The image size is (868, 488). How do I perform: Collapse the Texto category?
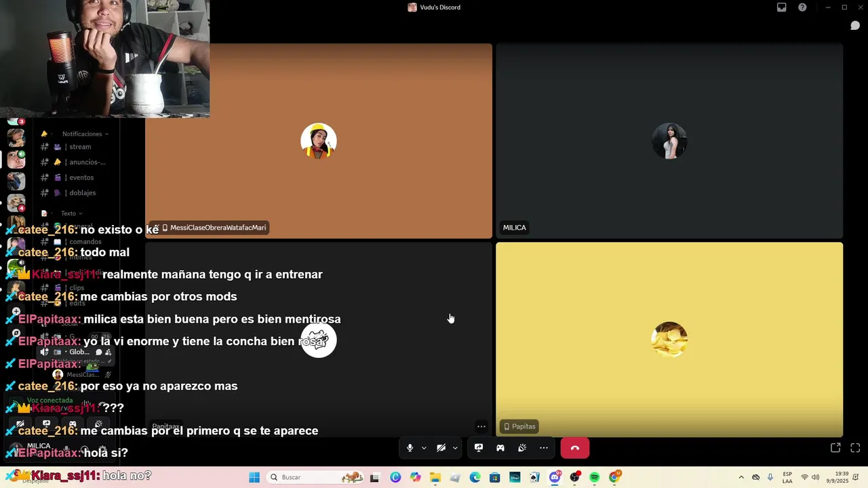pos(71,213)
